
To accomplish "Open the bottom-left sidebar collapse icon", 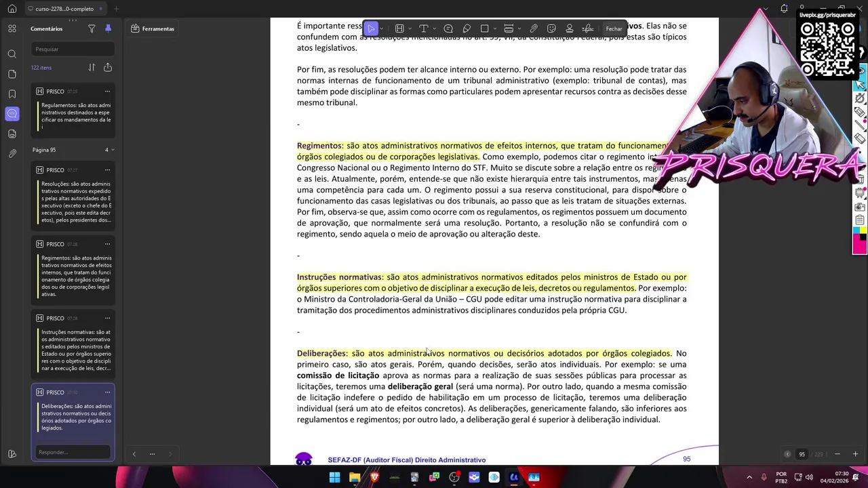I will click(x=12, y=454).
